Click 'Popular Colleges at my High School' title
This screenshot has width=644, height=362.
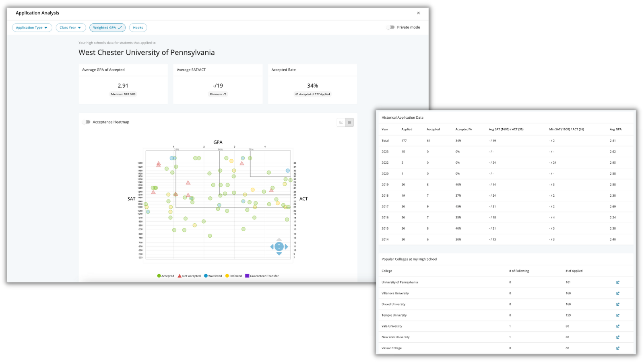tap(409, 259)
